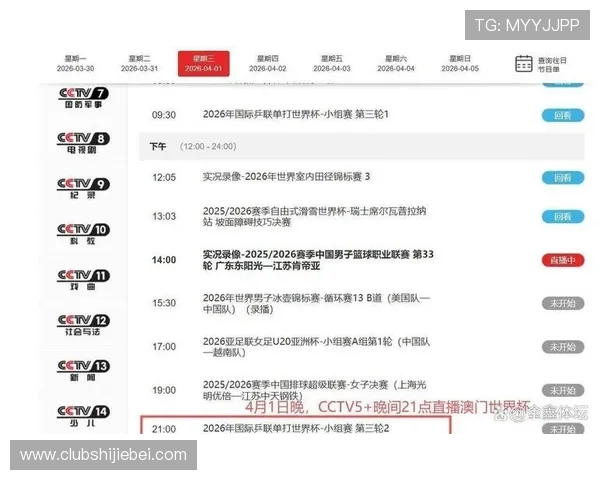Screen dimensions: 600x480
Task: Open the CCTV-8 电视剧 channel logo
Action: tap(83, 143)
